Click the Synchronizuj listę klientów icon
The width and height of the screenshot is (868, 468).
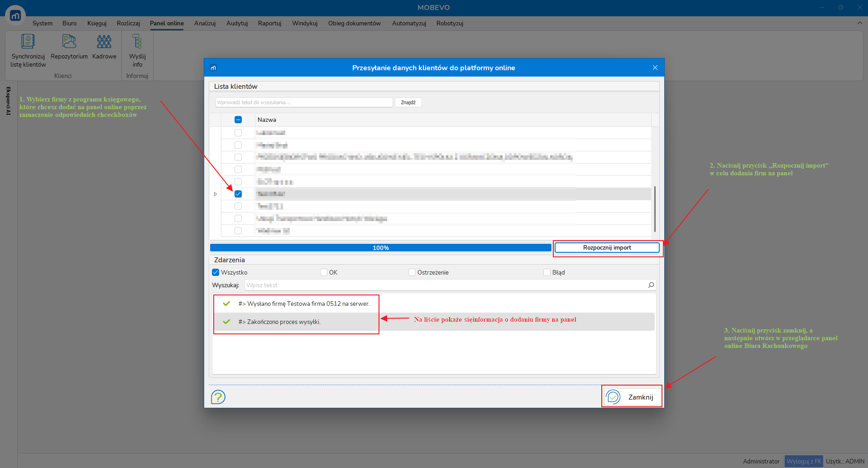pyautogui.click(x=28, y=42)
